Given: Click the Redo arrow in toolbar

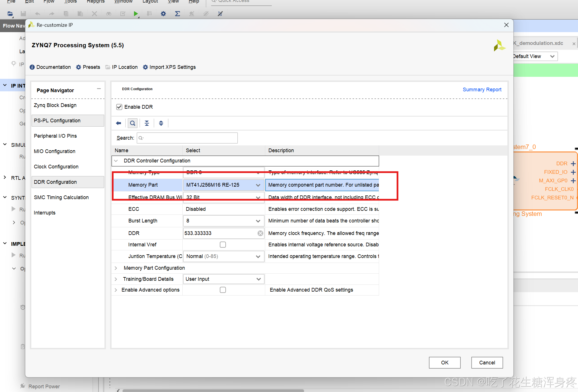Looking at the screenshot, I should click(x=52, y=13).
